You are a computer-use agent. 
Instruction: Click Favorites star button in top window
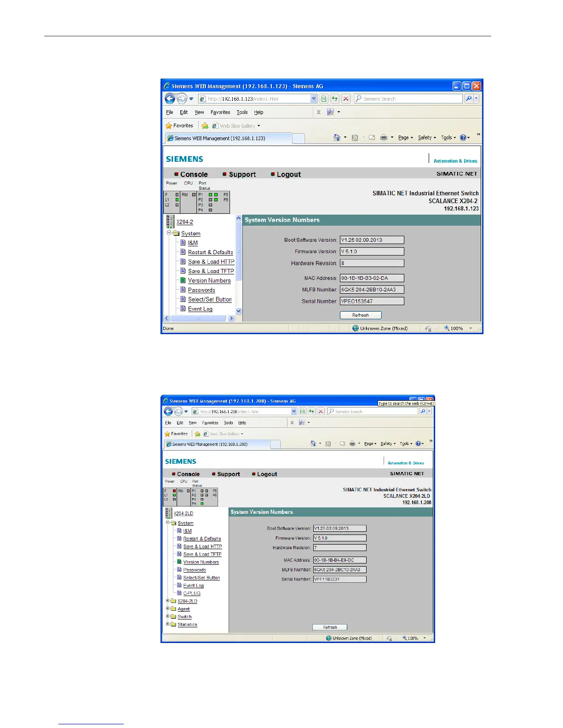179,125
